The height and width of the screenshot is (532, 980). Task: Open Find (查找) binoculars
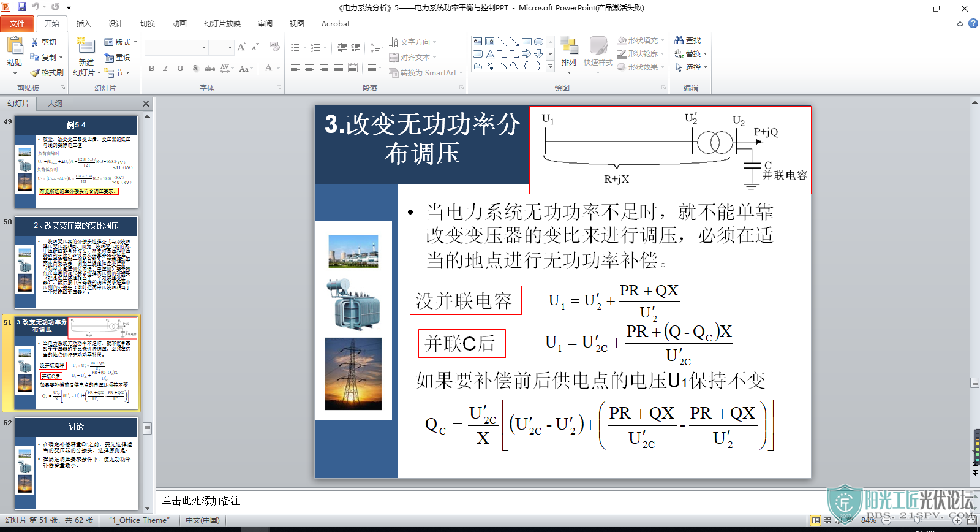pos(687,40)
